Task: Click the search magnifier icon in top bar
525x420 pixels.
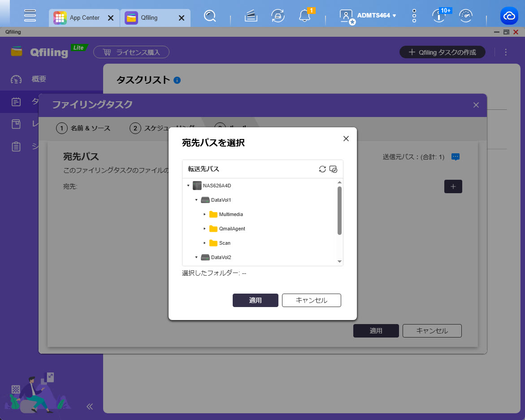Action: point(209,16)
